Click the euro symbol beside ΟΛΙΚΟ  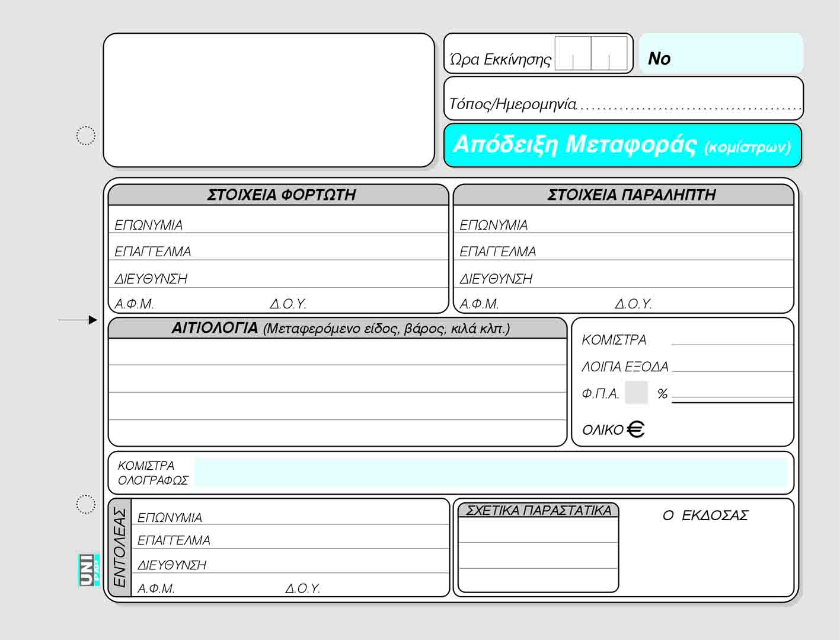click(x=635, y=429)
